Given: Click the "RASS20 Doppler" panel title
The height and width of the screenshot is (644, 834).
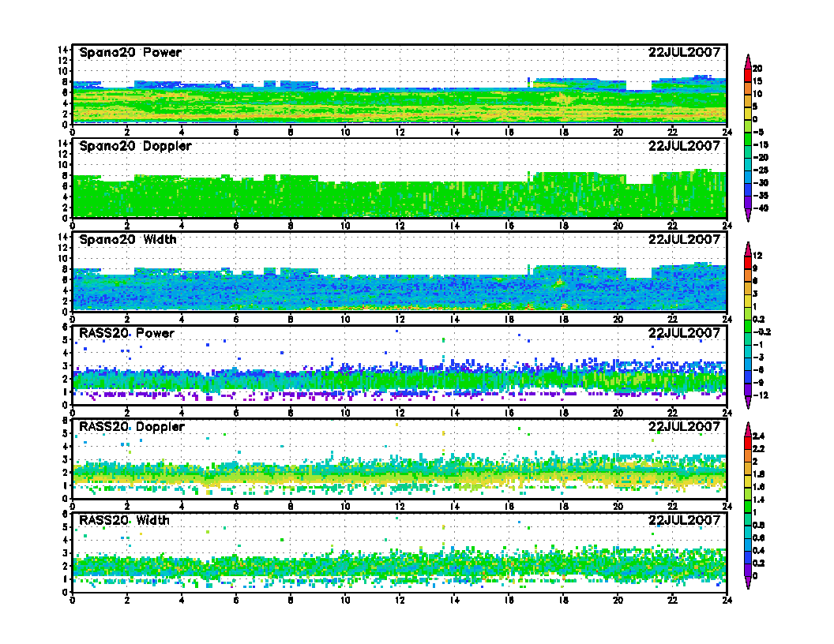Looking at the screenshot, I should pos(131,427).
